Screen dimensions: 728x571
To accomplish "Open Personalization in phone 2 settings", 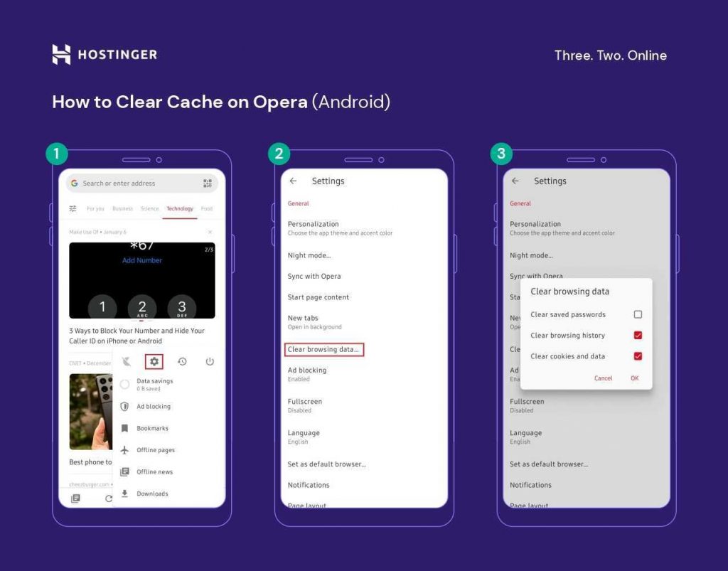I will (340, 228).
